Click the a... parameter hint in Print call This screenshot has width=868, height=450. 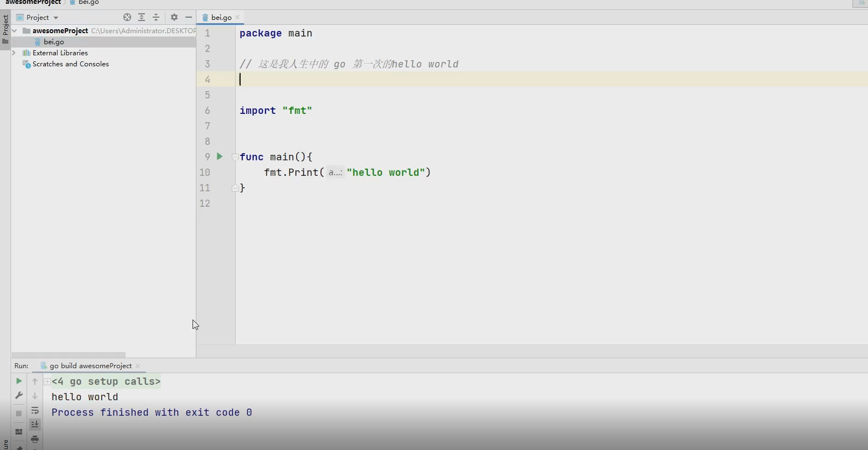click(x=335, y=172)
